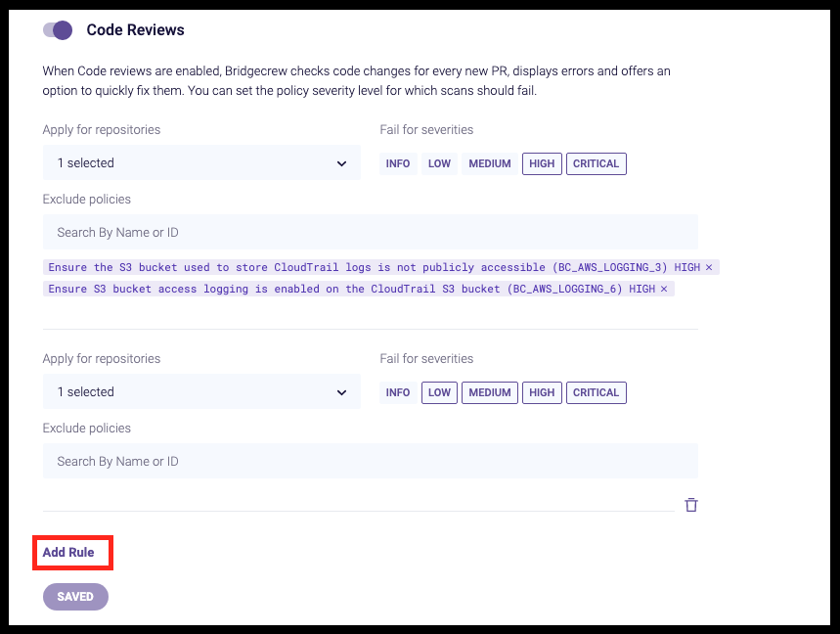Screen dimensions: 840x634
Task: Focus first rule's Exclude policies search field
Action: [x=371, y=232]
